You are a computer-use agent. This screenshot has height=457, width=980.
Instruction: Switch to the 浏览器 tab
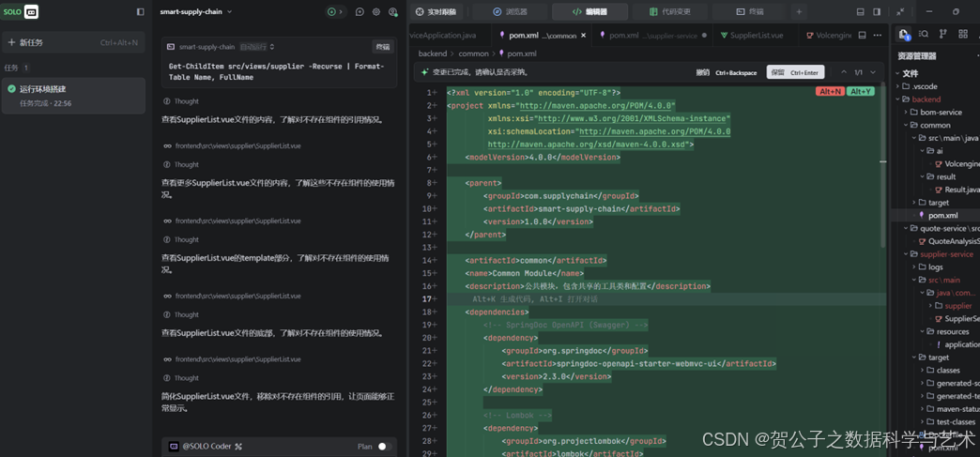[x=510, y=12]
